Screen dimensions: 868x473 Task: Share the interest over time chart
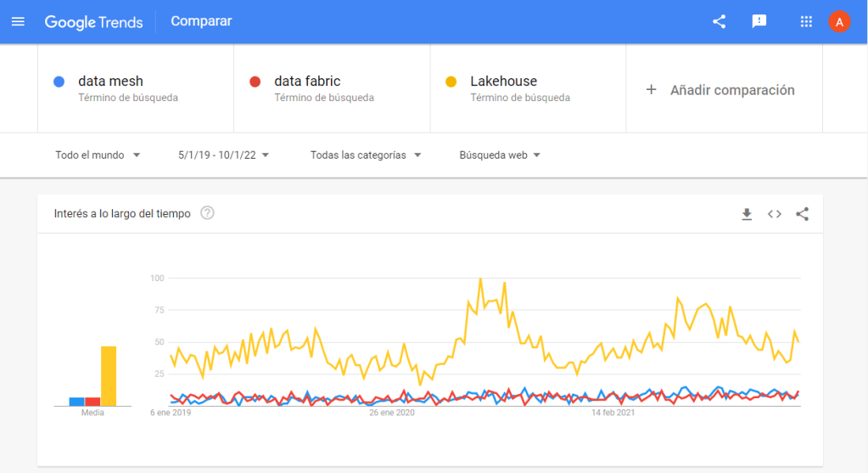[x=802, y=214]
